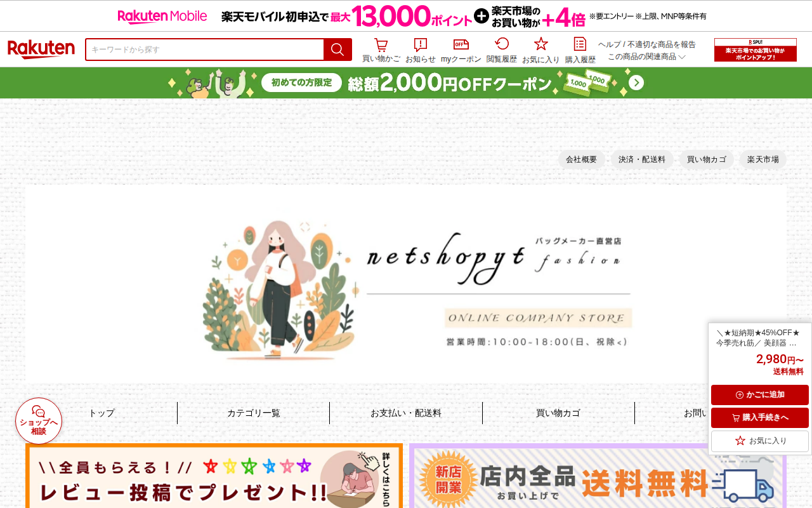Expand この商品の関連商品 dropdown
The image size is (812, 508).
click(646, 57)
